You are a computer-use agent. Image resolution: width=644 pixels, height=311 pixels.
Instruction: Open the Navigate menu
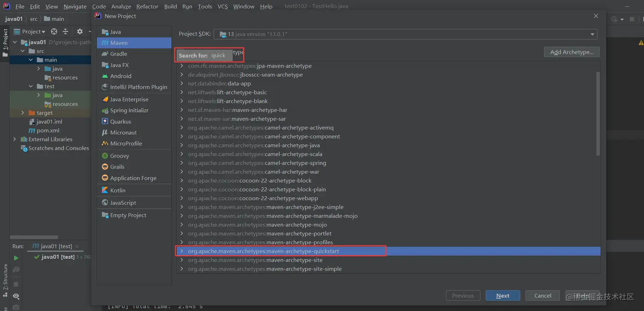(75, 6)
